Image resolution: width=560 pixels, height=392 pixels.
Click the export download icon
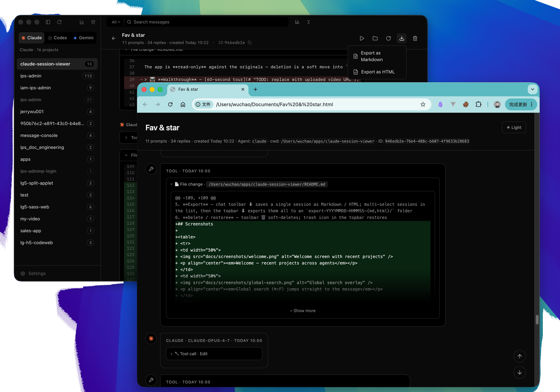pyautogui.click(x=402, y=38)
